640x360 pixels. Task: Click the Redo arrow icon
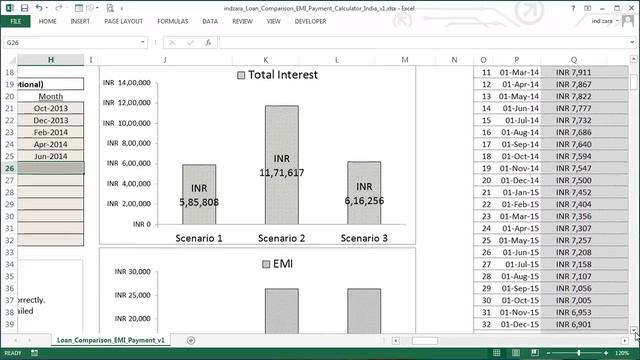point(58,8)
